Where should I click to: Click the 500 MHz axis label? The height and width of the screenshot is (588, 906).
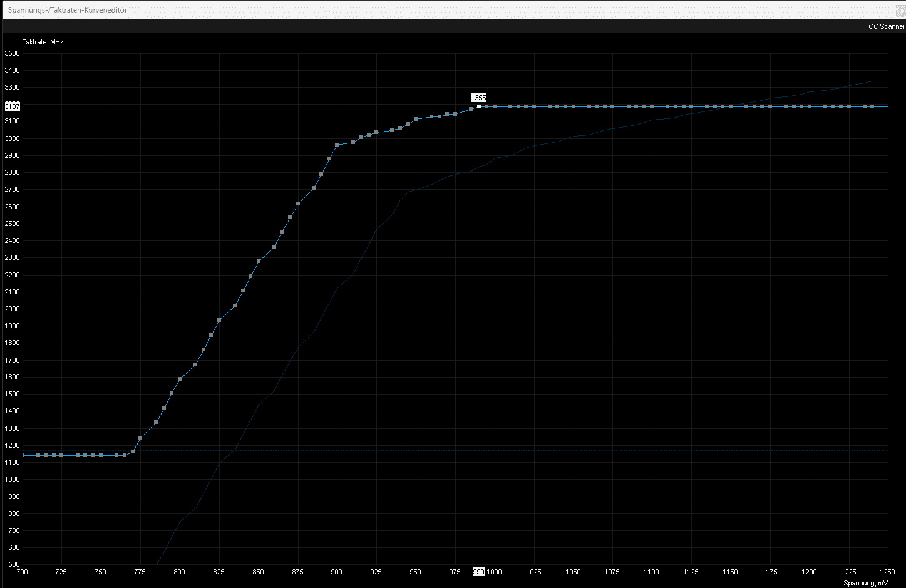click(x=14, y=565)
